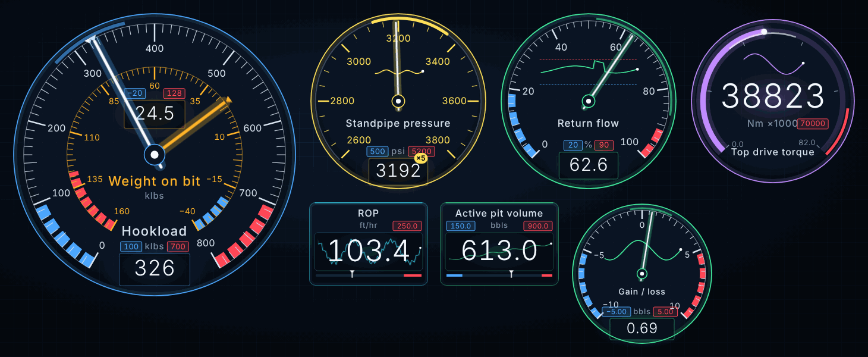Viewport: 868px width, 357px height.
Task: Click the "Active pit volume" panel title
Action: pos(499,213)
